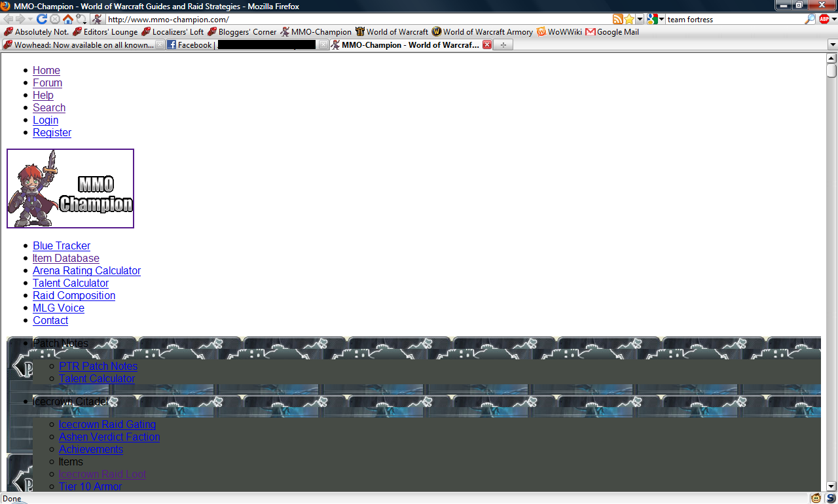Open the PTR Patch Notes link
This screenshot has width=838, height=504.
coord(98,367)
